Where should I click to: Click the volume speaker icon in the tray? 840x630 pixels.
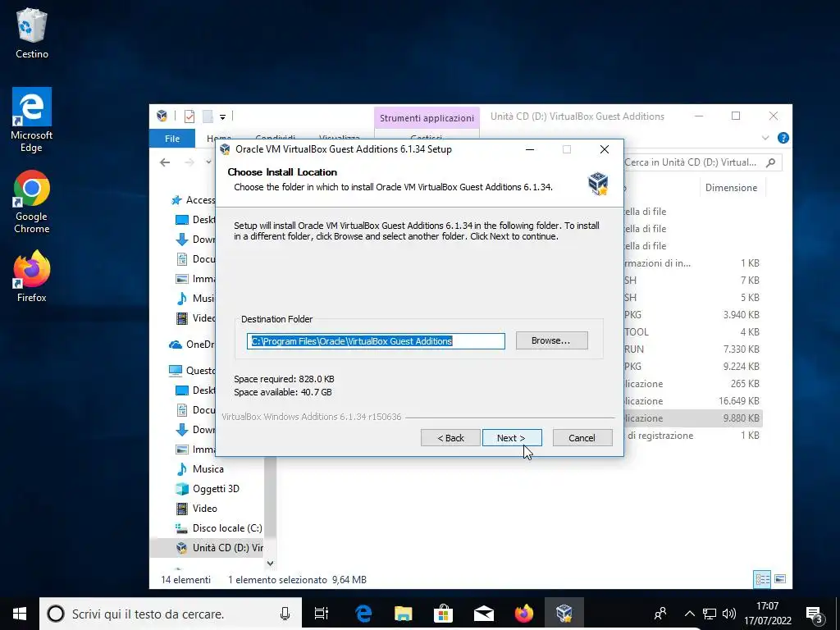pos(728,614)
